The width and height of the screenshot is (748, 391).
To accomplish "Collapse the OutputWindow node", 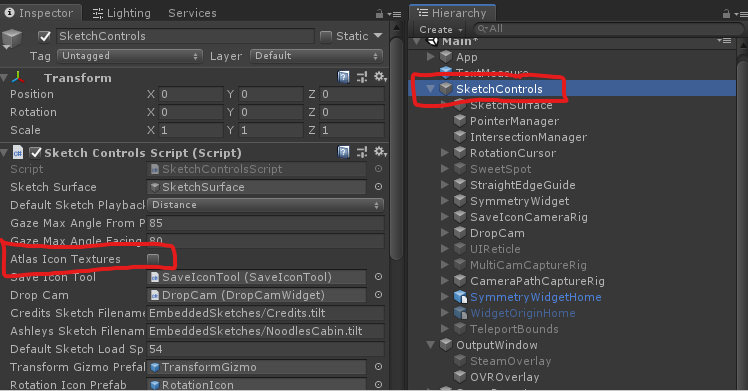I will (430, 345).
